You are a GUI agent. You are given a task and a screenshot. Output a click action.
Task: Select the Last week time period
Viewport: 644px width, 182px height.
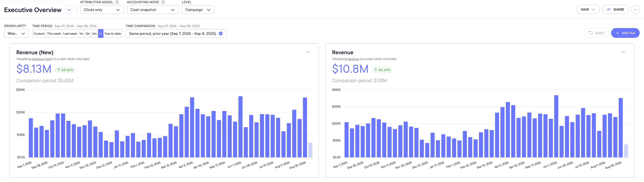pyautogui.click(x=70, y=33)
